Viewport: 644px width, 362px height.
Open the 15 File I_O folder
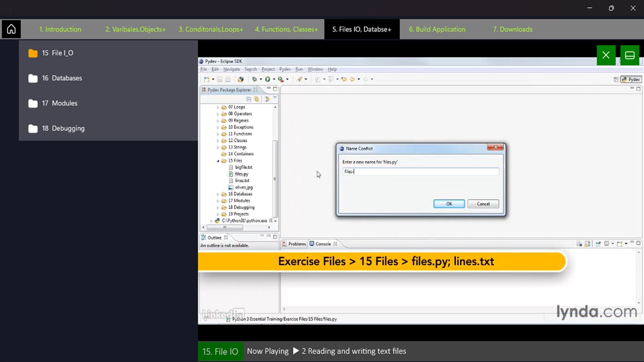pos(108,53)
